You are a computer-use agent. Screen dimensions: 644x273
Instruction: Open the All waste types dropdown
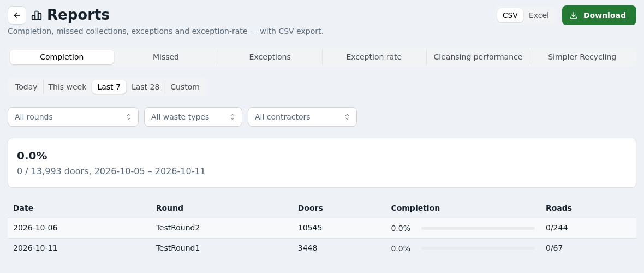click(193, 117)
